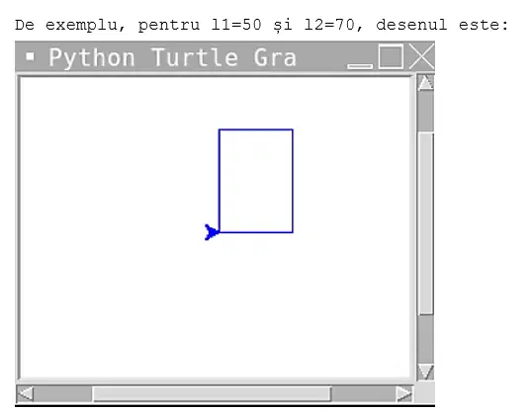The image size is (532, 412).
Task: Maximize the Python Turtle Graphics window
Action: [391, 56]
